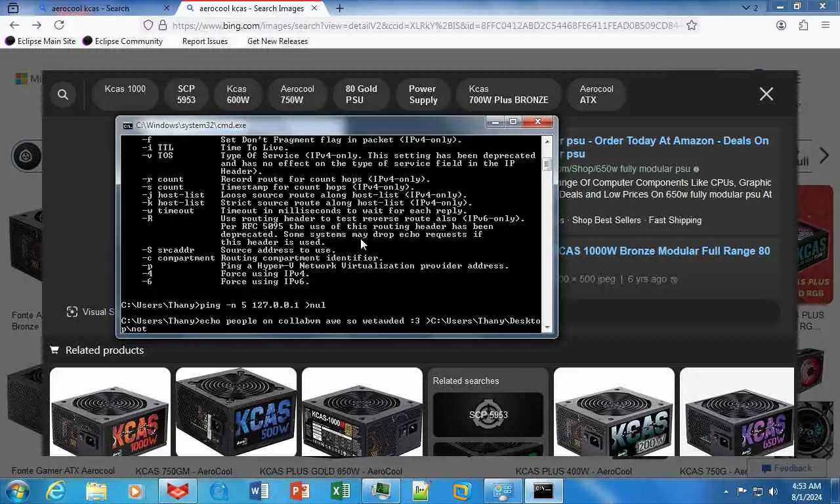
Task: Select cmd.exe taskbar button
Action: [x=543, y=491]
